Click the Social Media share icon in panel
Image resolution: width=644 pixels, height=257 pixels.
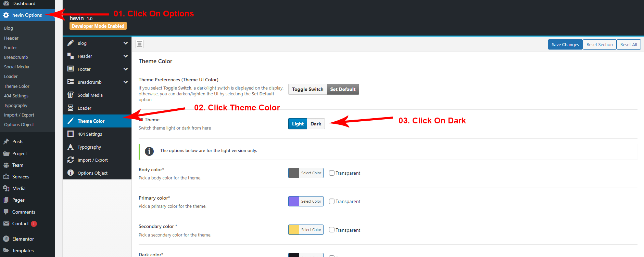[71, 95]
